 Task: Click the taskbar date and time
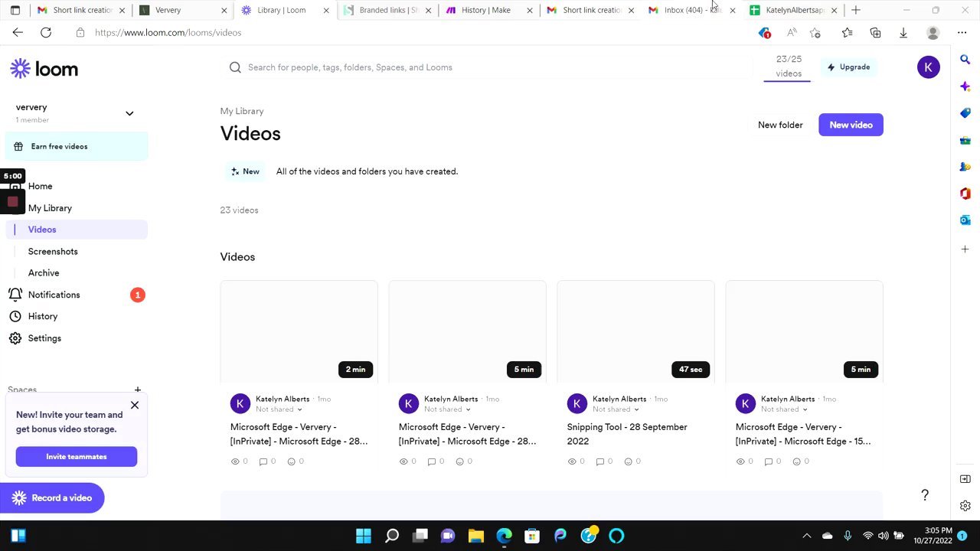point(938,536)
